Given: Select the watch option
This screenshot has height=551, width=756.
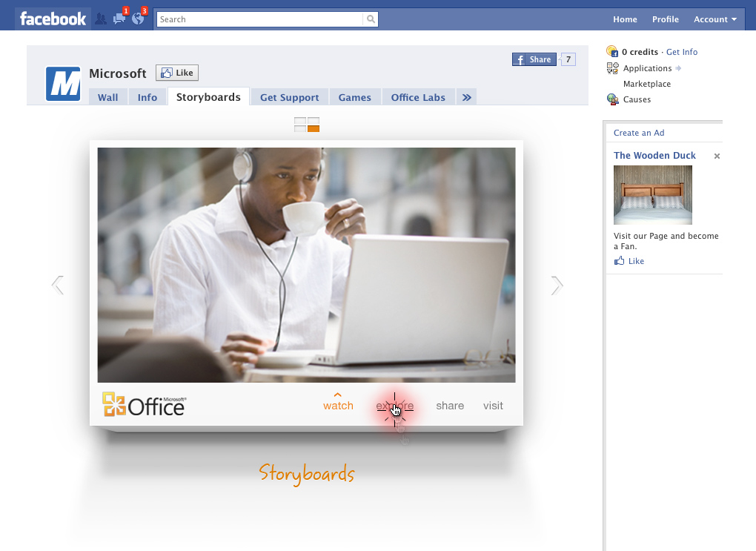Looking at the screenshot, I should click(x=338, y=406).
